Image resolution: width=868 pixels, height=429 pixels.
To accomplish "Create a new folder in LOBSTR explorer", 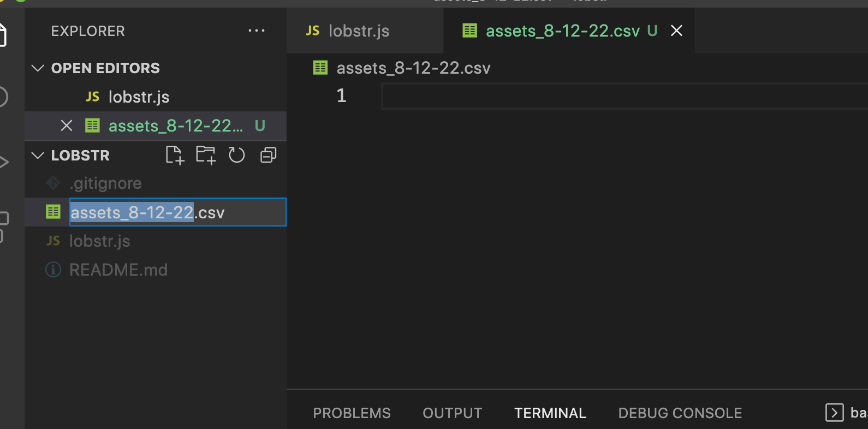I will click(205, 155).
